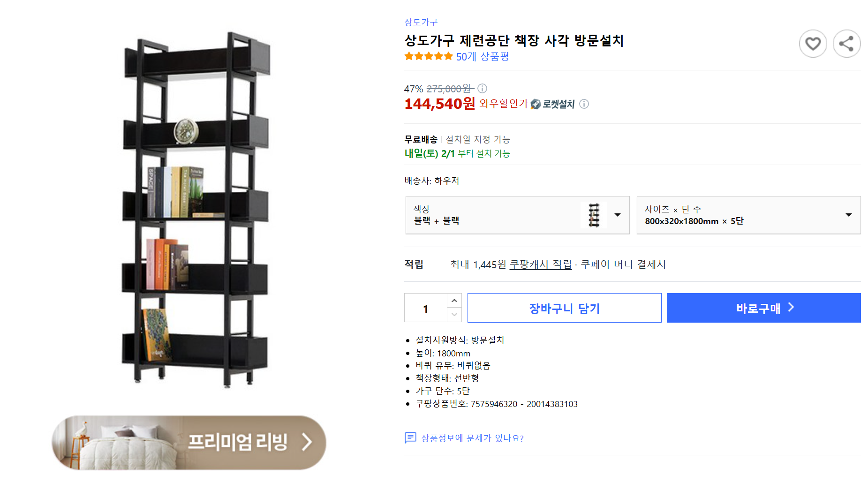Viewport: 868px width, 483px height.
Task: Click the five-star rating icons
Action: [429, 57]
